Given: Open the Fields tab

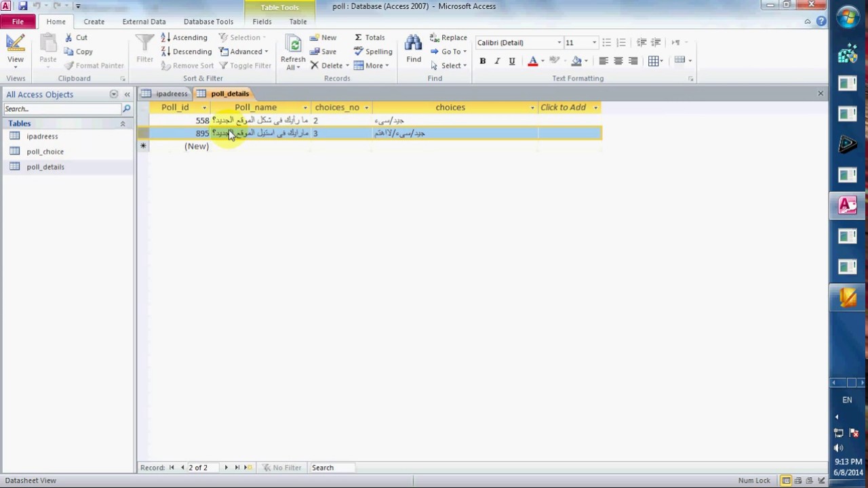Looking at the screenshot, I should (262, 22).
